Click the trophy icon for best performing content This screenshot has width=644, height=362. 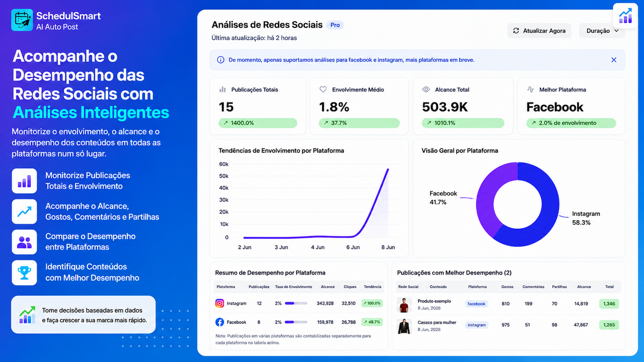pos(24,273)
